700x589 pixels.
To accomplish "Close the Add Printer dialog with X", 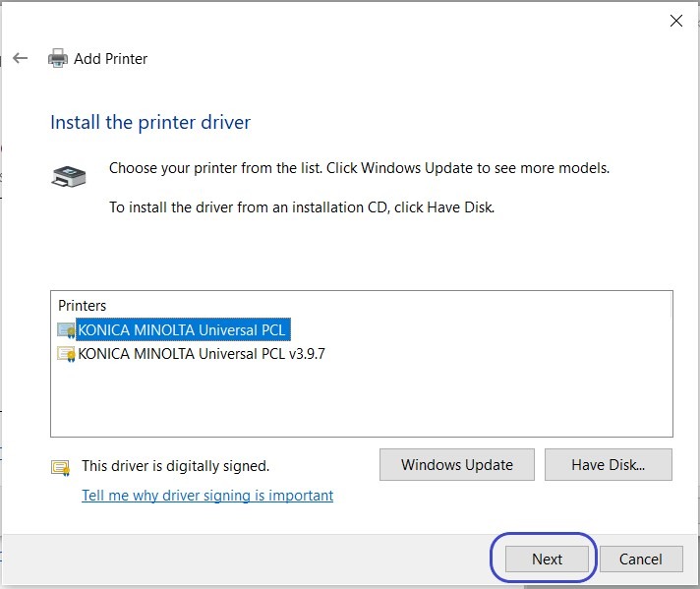I will [x=675, y=21].
